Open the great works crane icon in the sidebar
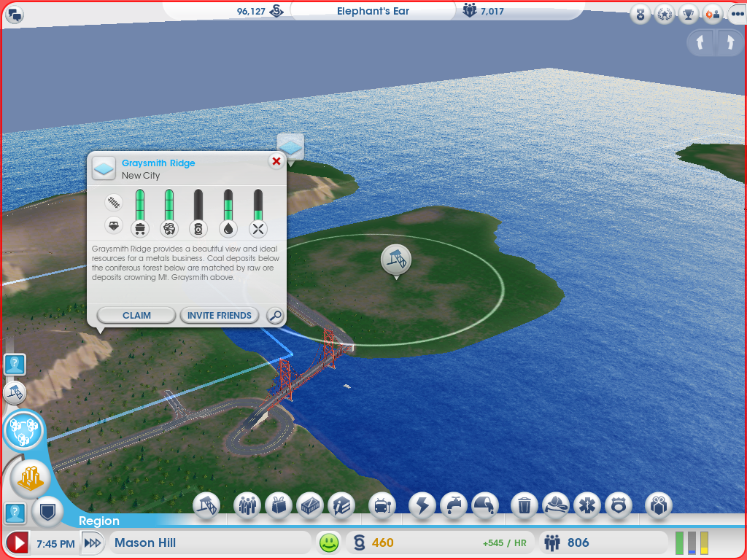 15,393
